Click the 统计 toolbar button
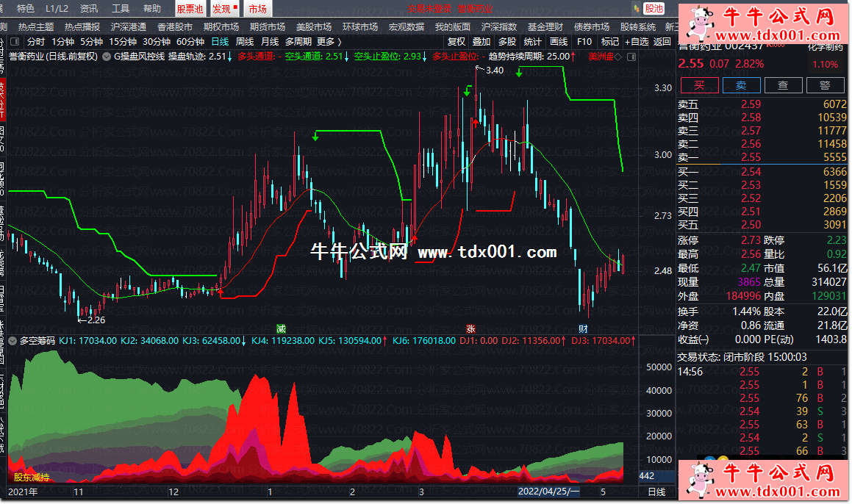 [x=532, y=41]
